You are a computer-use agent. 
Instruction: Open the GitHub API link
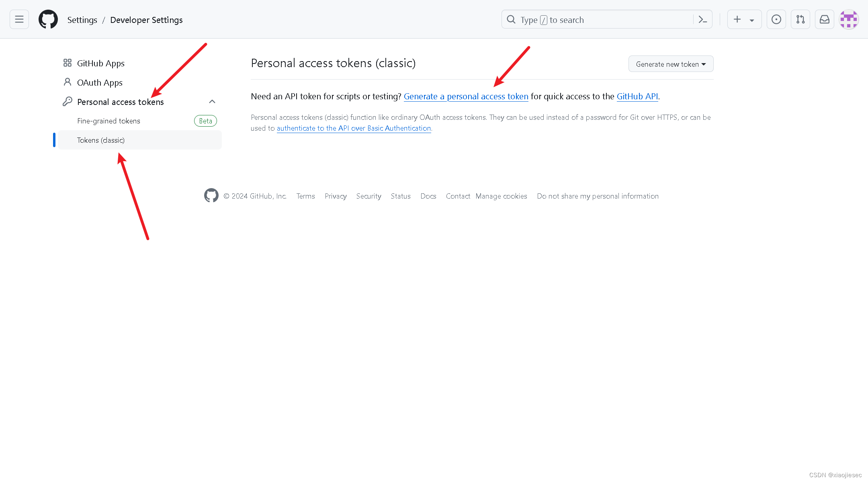(x=637, y=96)
